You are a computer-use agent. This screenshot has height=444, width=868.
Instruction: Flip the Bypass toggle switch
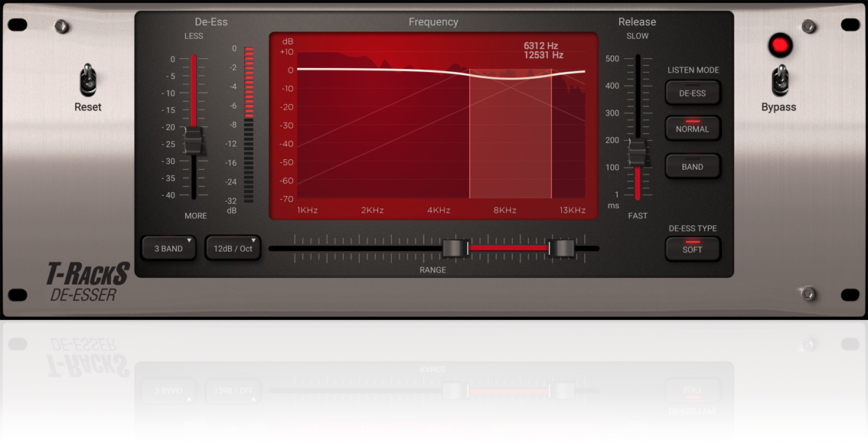[x=779, y=80]
